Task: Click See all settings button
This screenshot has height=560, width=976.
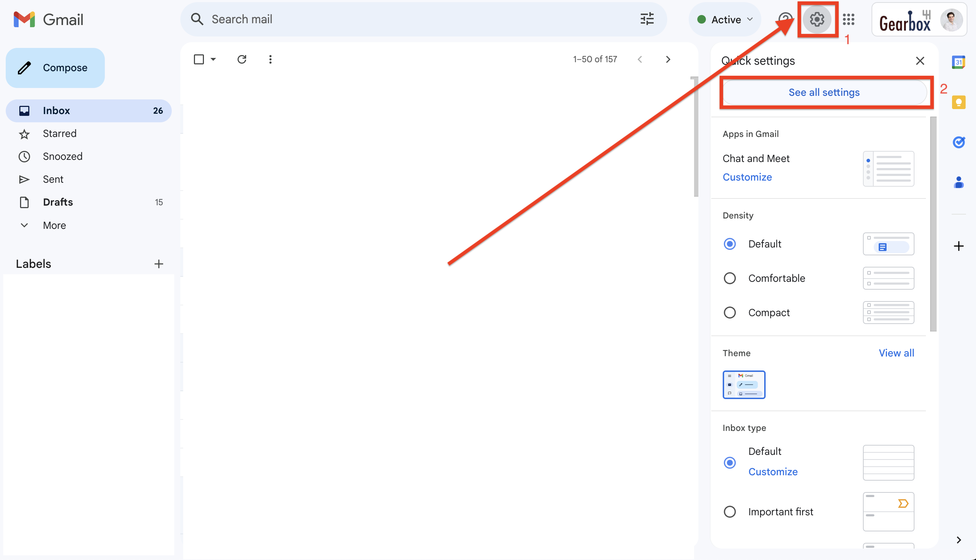Action: 824,92
